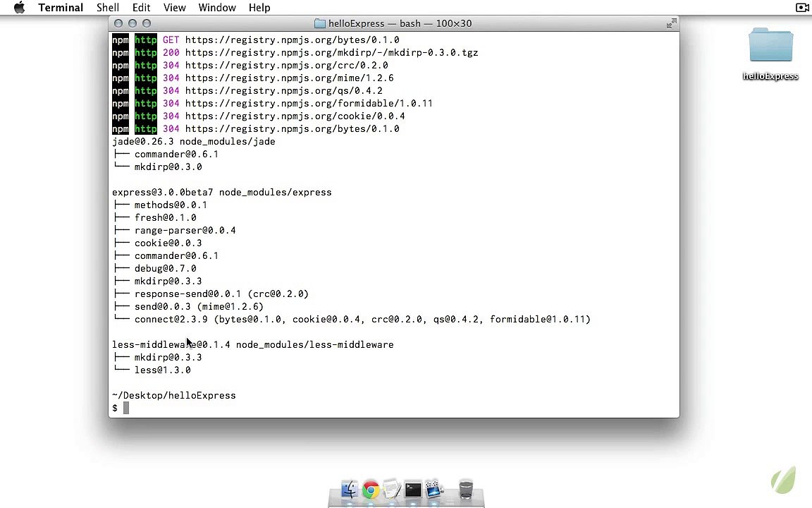Click the screen recording camera menu bar icon
Viewport: 812px width, 508px height.
click(x=802, y=7)
